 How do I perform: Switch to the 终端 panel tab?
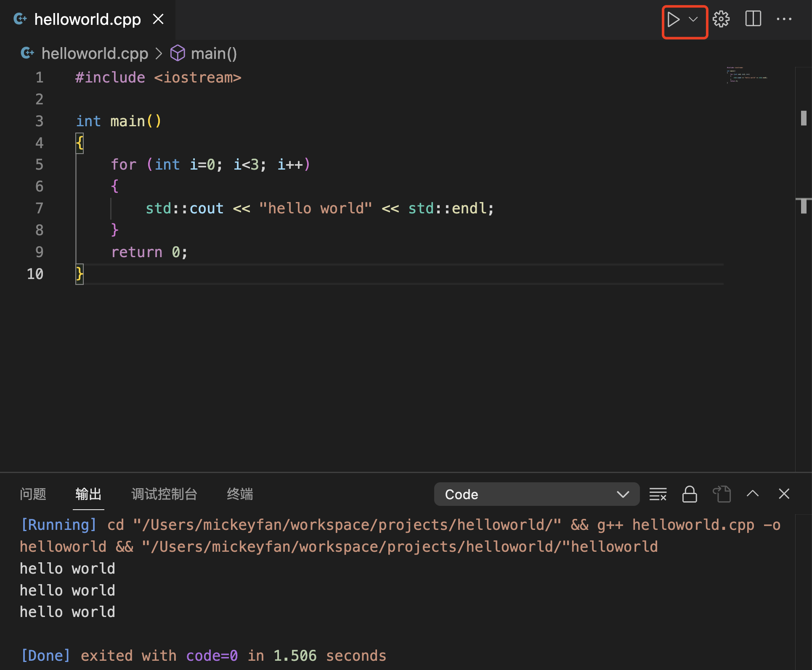coord(240,494)
